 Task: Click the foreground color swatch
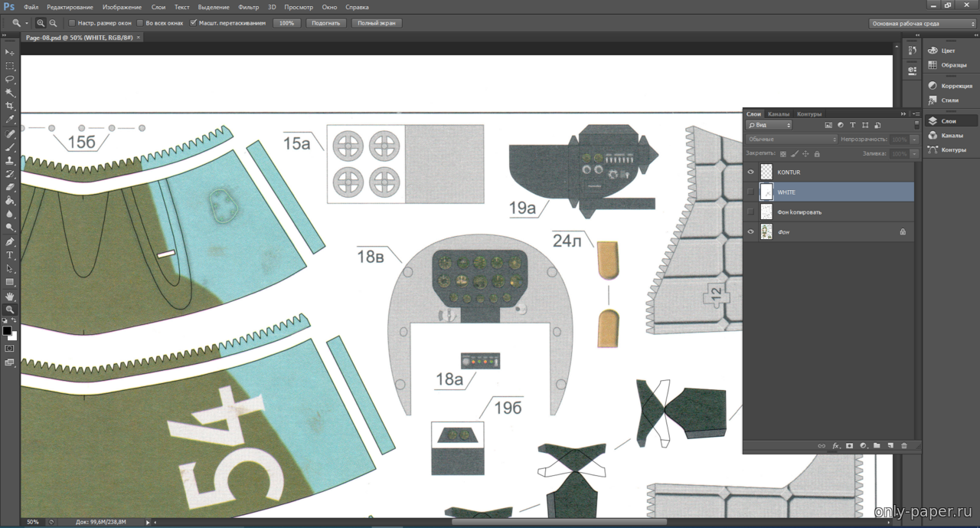(x=7, y=331)
